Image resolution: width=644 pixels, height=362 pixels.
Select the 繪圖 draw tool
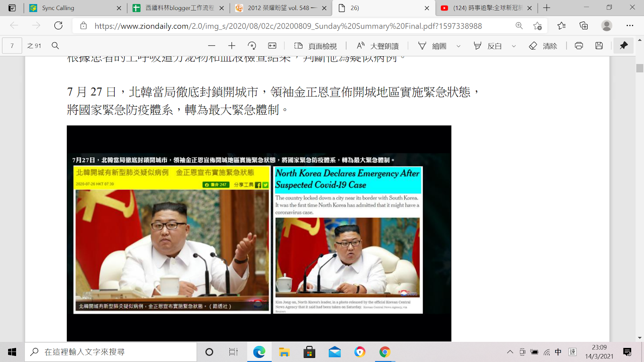pyautogui.click(x=432, y=46)
